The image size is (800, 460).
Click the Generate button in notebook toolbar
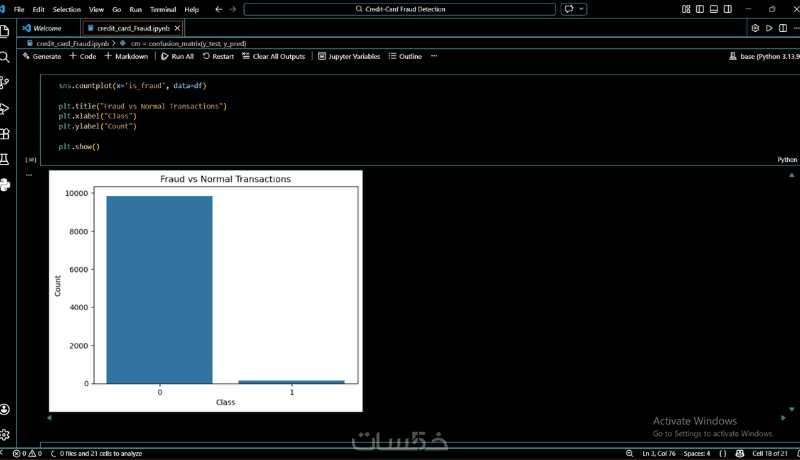(42, 56)
